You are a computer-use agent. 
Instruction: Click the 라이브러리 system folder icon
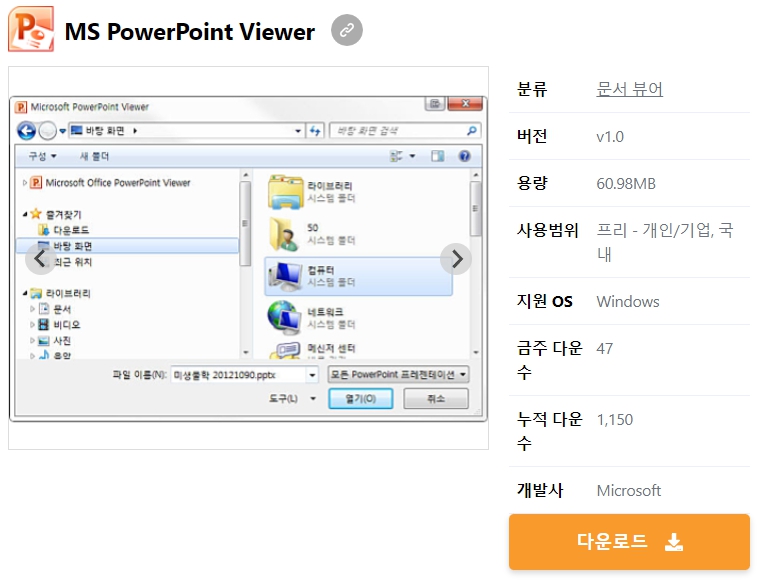click(285, 192)
